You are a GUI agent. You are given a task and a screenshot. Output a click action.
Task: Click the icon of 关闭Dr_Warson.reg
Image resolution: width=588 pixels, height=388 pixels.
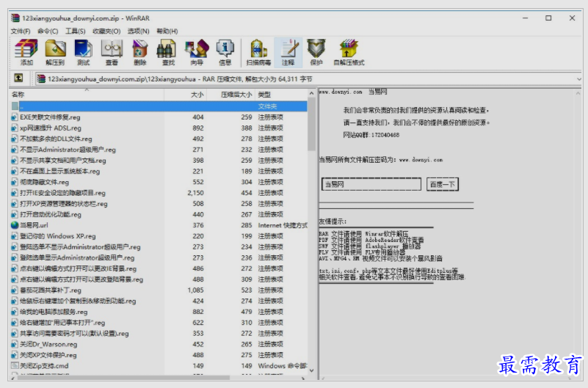[x=15, y=344]
